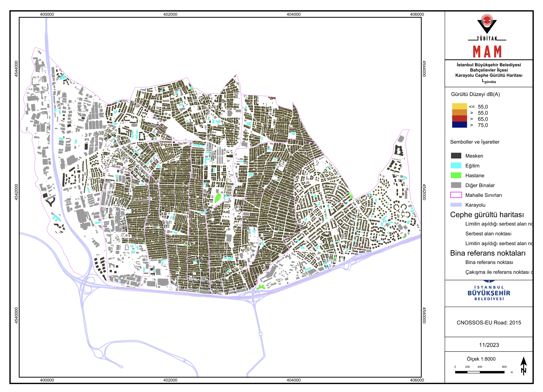Click the right axis coordinate 4544000

(424, 69)
